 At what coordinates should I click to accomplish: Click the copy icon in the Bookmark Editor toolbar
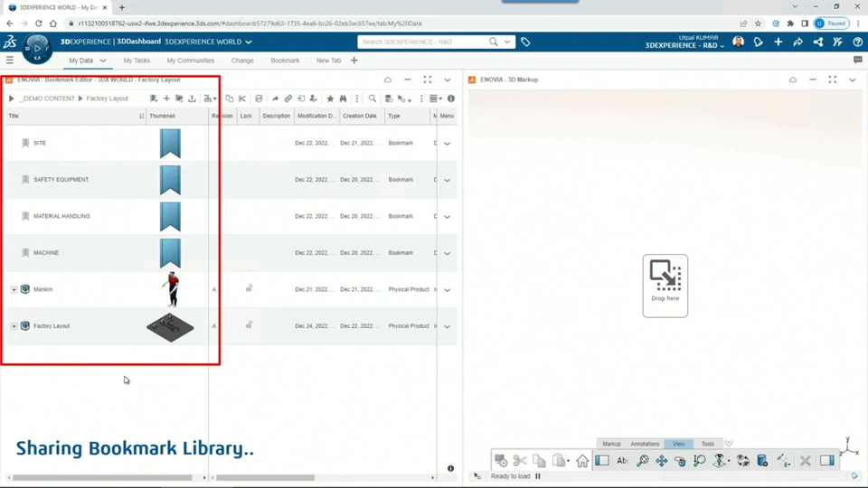(229, 99)
